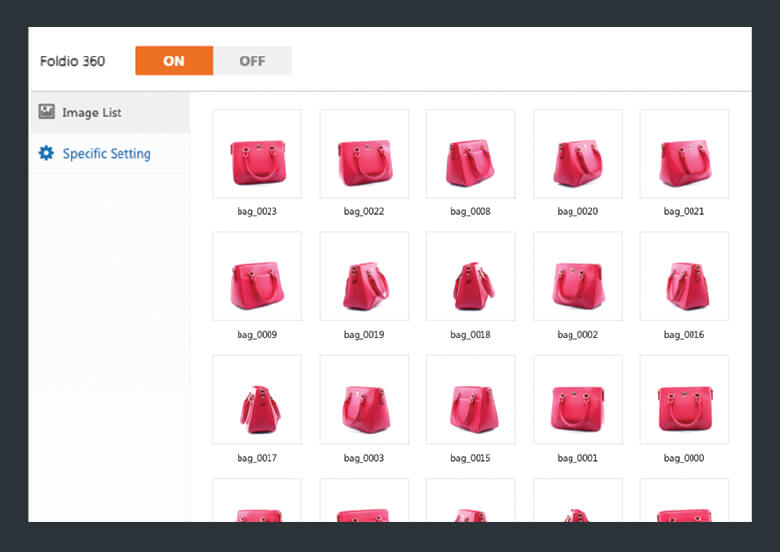Select the bag_0020 thumbnail
The height and width of the screenshot is (552, 780).
pos(578,154)
